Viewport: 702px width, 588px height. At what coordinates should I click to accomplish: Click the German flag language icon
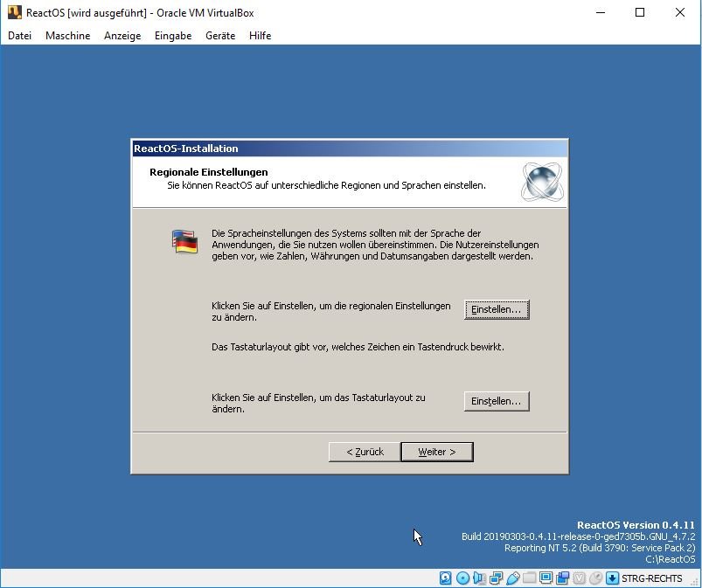185,242
